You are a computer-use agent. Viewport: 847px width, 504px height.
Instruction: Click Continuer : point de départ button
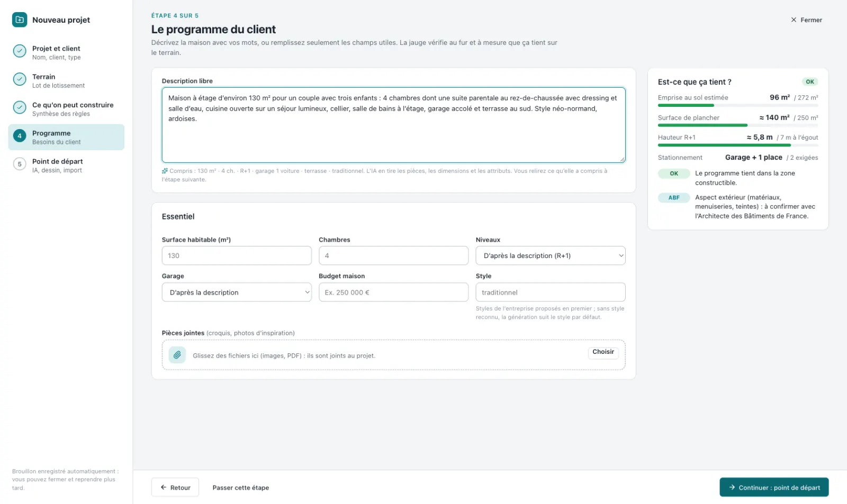(x=774, y=487)
